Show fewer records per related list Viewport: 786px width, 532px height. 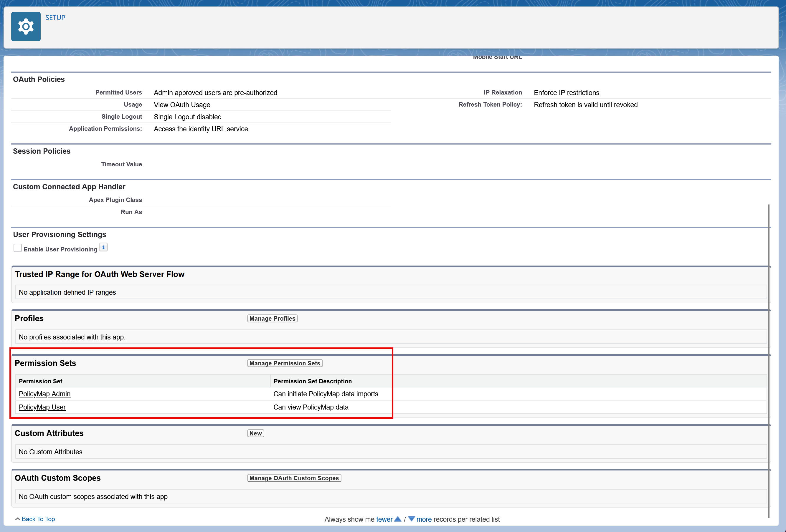(x=384, y=519)
